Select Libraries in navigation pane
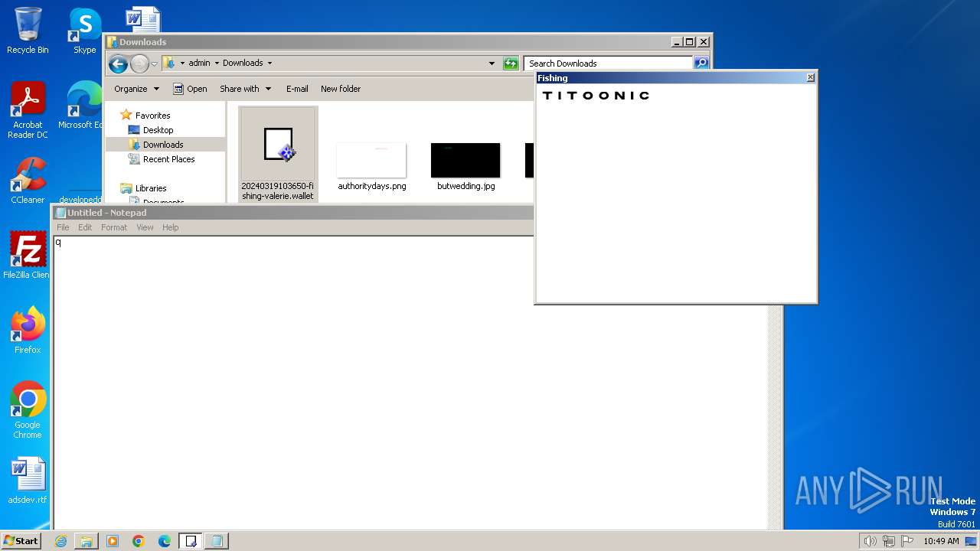Screen dimensions: 980x551 [151, 188]
